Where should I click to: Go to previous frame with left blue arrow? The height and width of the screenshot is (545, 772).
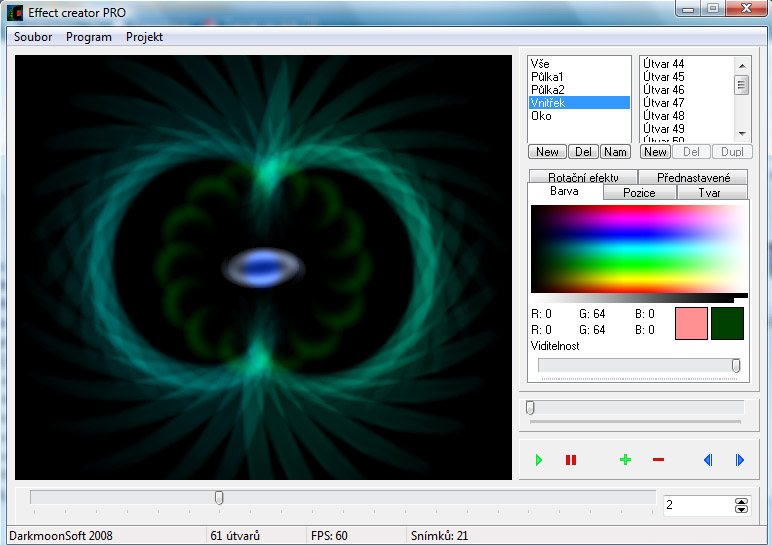coord(708,460)
